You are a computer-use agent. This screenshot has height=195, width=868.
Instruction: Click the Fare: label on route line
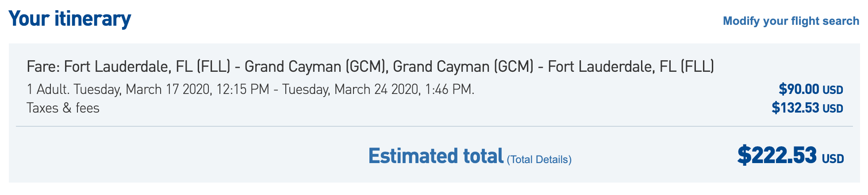tap(43, 66)
